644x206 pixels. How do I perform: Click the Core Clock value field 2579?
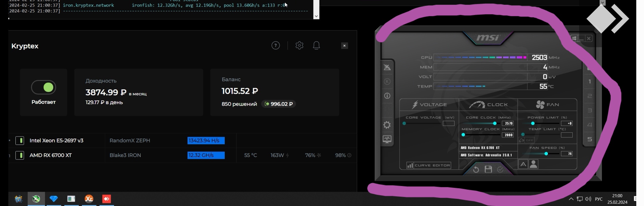click(508, 123)
